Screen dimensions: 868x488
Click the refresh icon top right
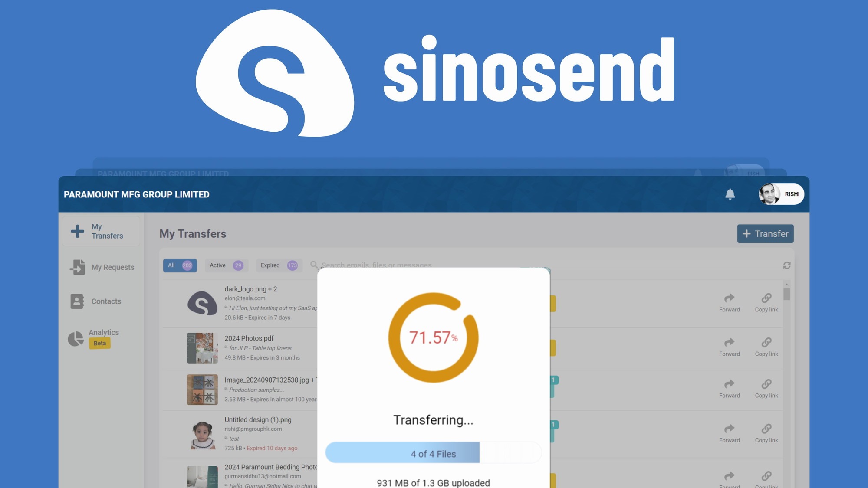click(787, 265)
